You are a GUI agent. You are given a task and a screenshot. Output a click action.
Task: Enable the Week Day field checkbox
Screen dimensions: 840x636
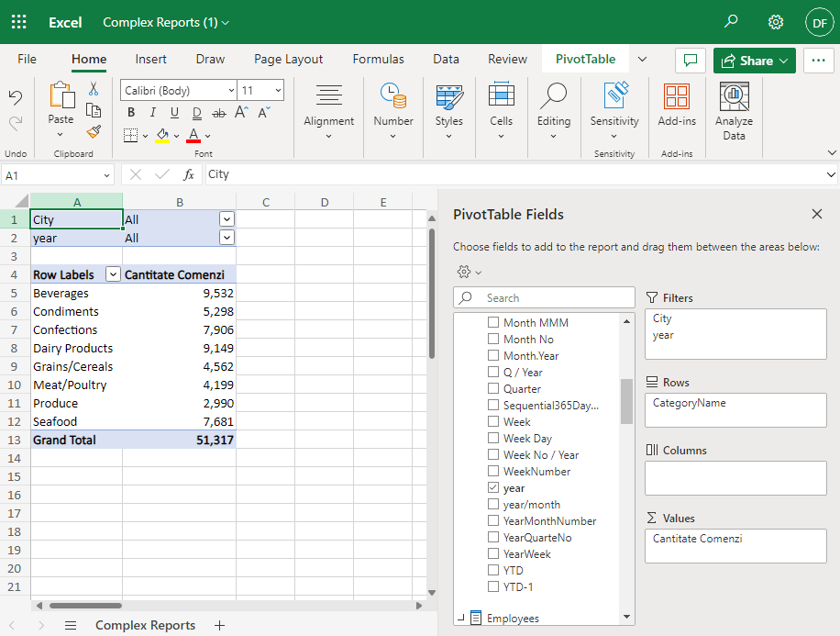click(x=493, y=439)
